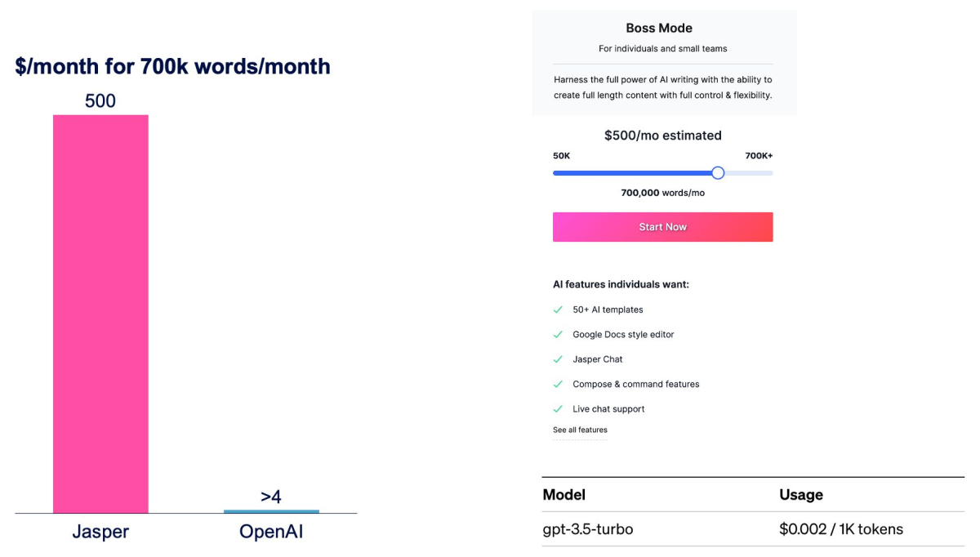Click the 700K+ slider maximum label

pos(759,155)
